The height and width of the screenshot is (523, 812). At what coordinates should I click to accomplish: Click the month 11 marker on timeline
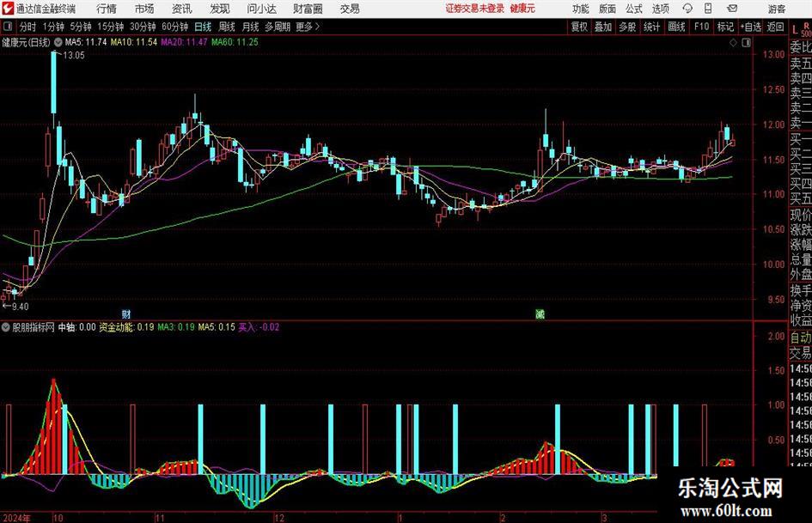(x=160, y=518)
